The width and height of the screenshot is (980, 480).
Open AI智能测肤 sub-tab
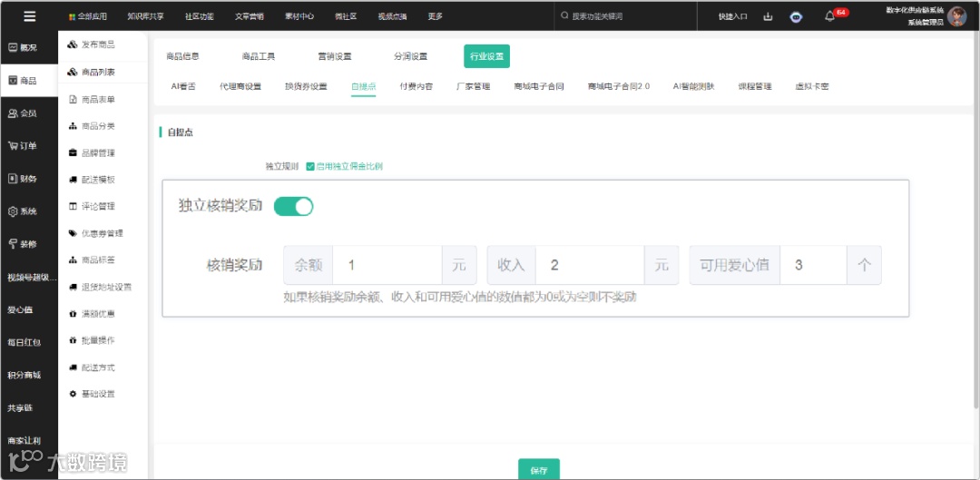pos(694,87)
